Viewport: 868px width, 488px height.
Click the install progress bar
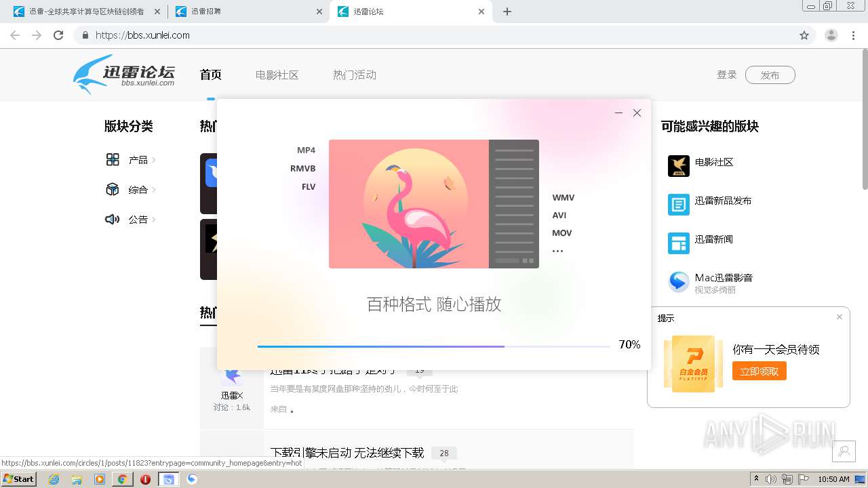click(x=434, y=346)
